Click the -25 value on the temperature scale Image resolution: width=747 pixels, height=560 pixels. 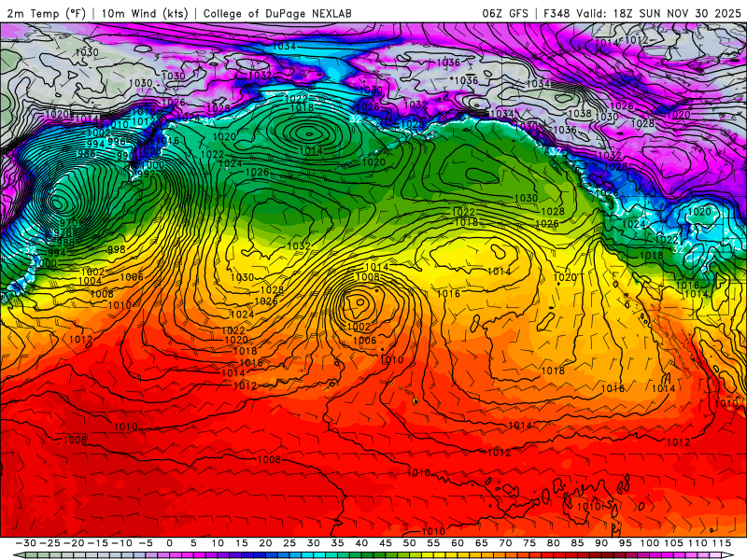(49, 543)
